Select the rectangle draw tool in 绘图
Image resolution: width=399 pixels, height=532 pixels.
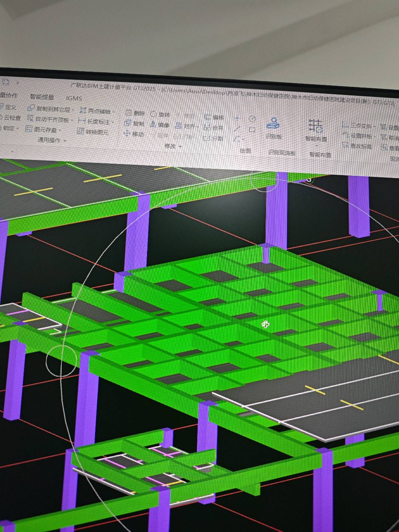pos(252,130)
